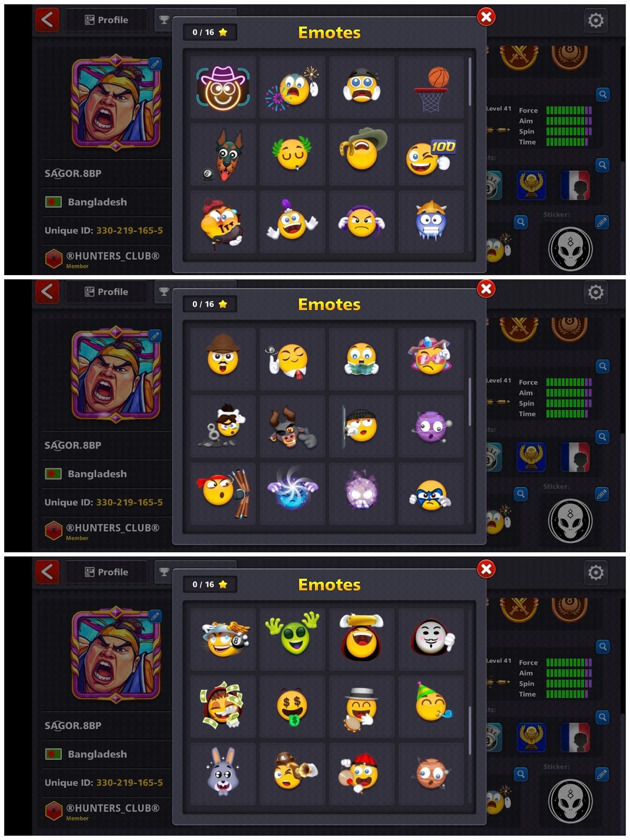Screen dimensions: 630x840
Task: Tap the dollar-eyes money mouth emote
Action: 292,707
